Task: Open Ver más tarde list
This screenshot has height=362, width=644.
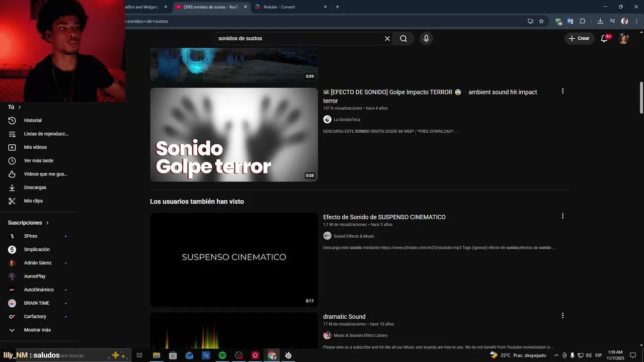Action: (x=39, y=161)
